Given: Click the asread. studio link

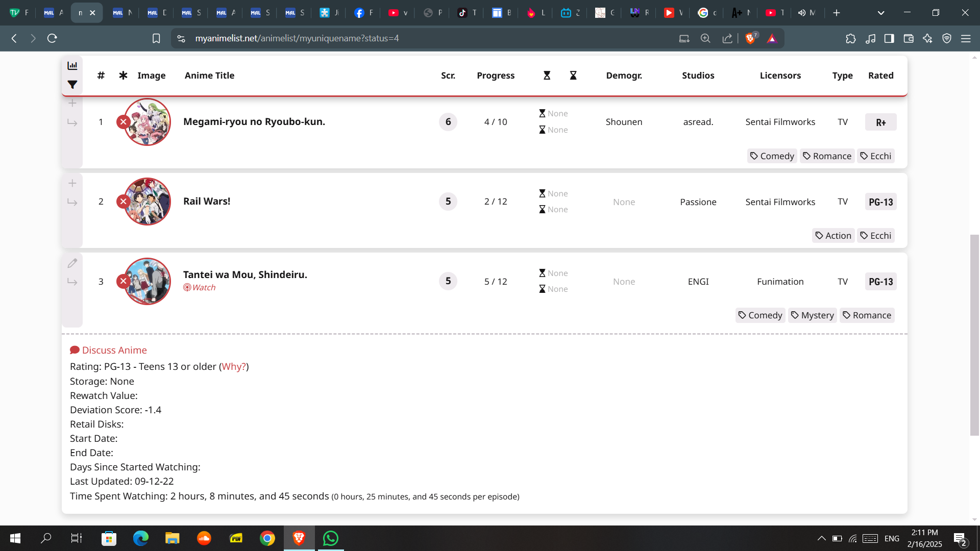Looking at the screenshot, I should click(x=698, y=122).
